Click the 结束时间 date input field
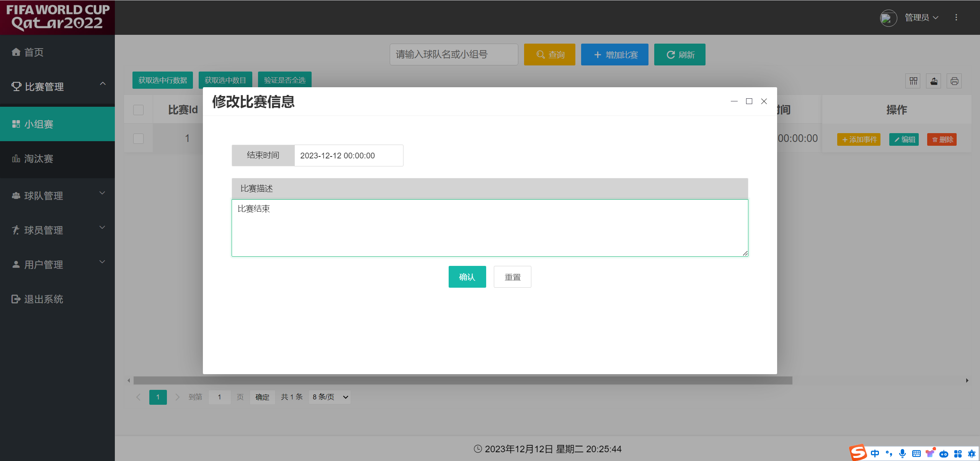 pyautogui.click(x=348, y=156)
